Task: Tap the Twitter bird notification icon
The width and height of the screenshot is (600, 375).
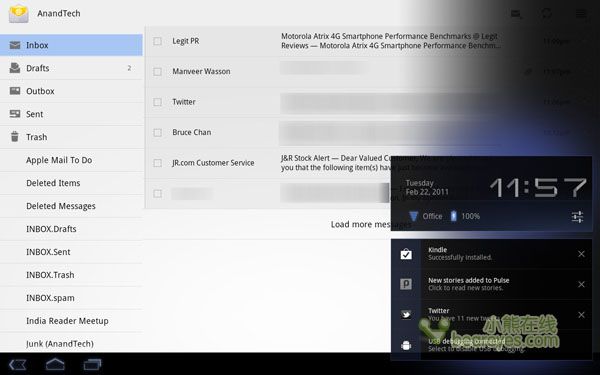Action: click(x=406, y=315)
